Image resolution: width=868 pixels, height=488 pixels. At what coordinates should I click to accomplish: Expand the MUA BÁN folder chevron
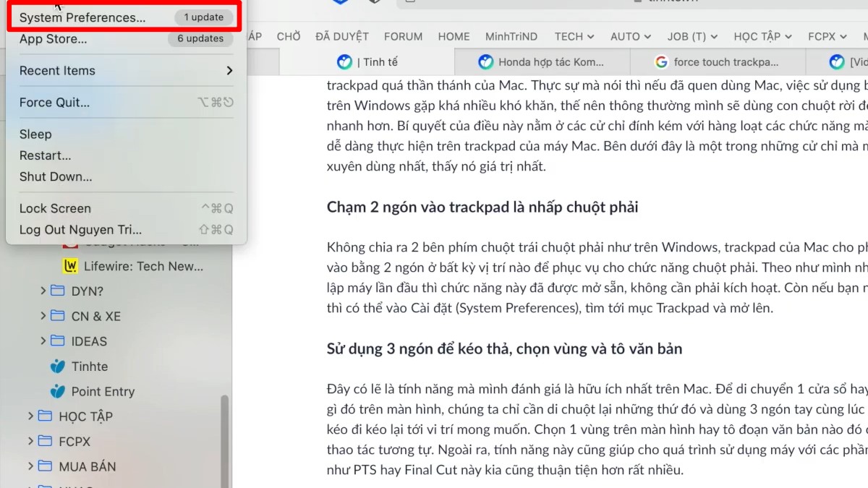coord(30,466)
